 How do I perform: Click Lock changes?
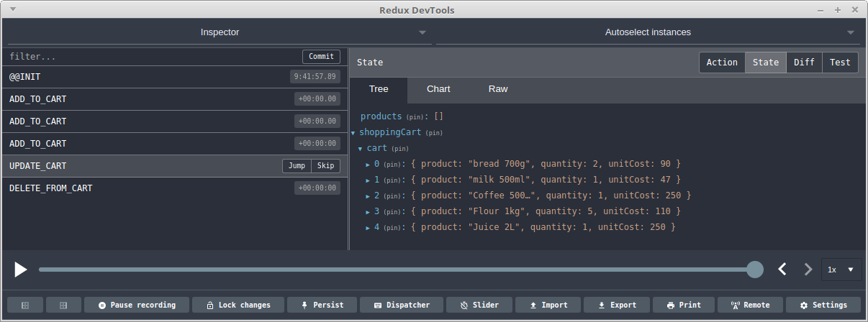tap(238, 305)
